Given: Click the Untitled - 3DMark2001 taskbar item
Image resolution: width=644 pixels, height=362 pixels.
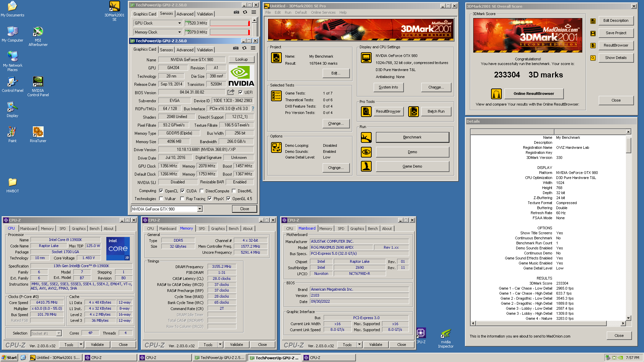Looking at the screenshot, I should pos(55,358).
